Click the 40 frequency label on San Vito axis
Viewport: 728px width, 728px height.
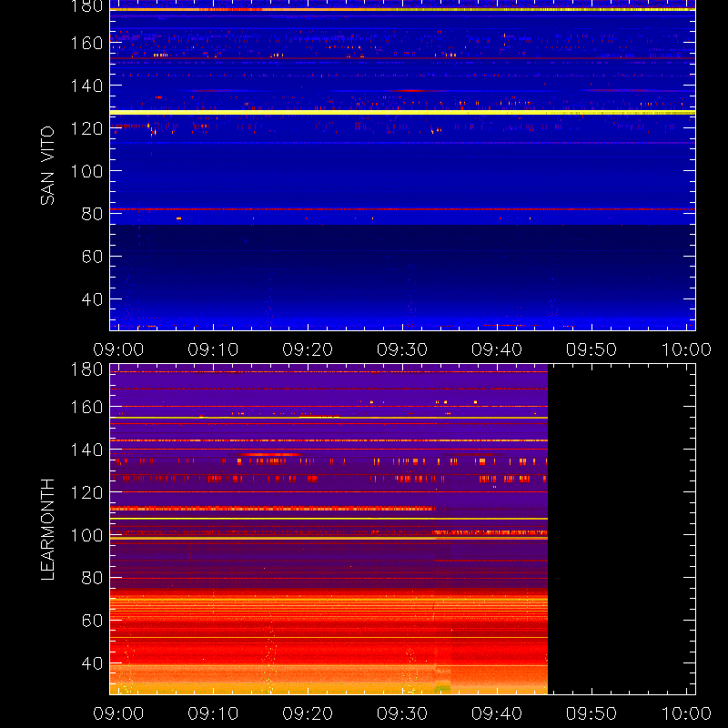click(92, 299)
